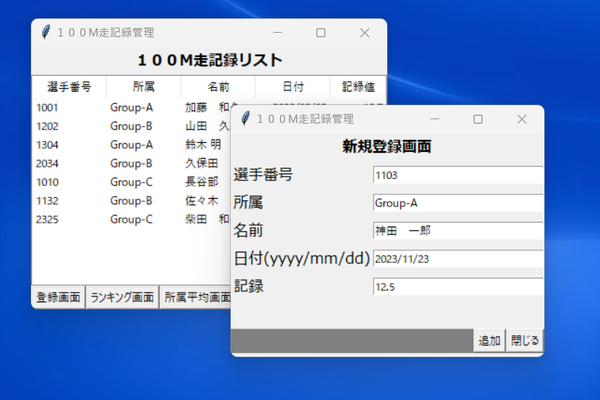This screenshot has width=600, height=400.
Task: Maximize the 新規登録画面 window
Action: (x=478, y=119)
